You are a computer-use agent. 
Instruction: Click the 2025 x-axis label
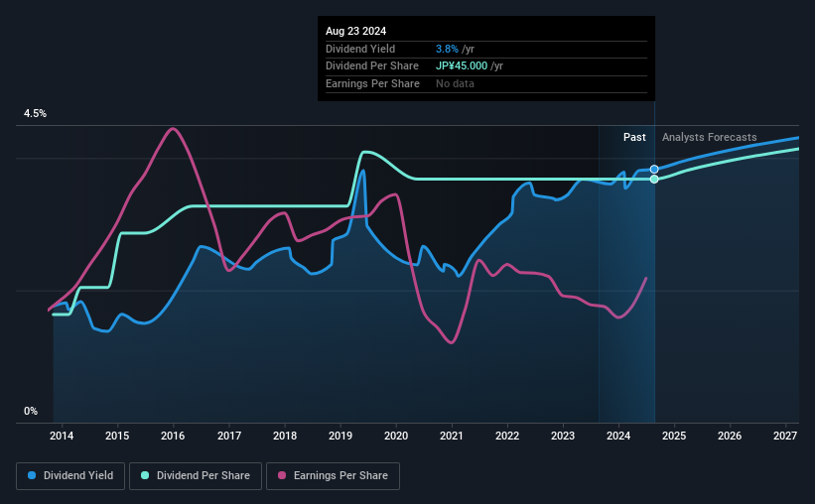pos(674,436)
